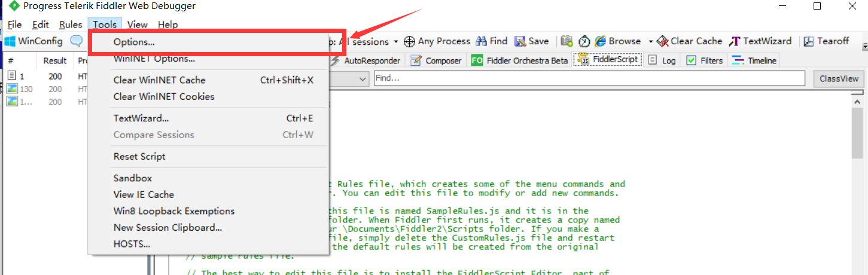Open the File menu

coord(14,25)
